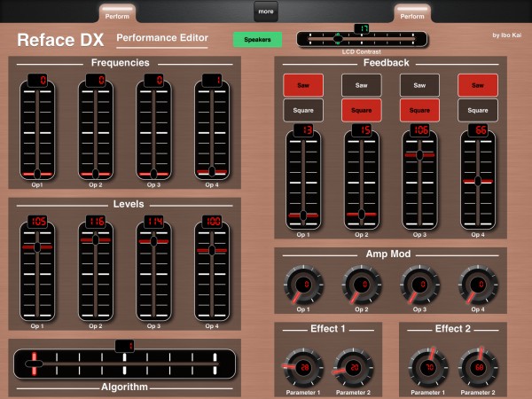The height and width of the screenshot is (399, 532).
Task: Click the Effect 1 Parameter 2 knob
Action: coord(354,367)
